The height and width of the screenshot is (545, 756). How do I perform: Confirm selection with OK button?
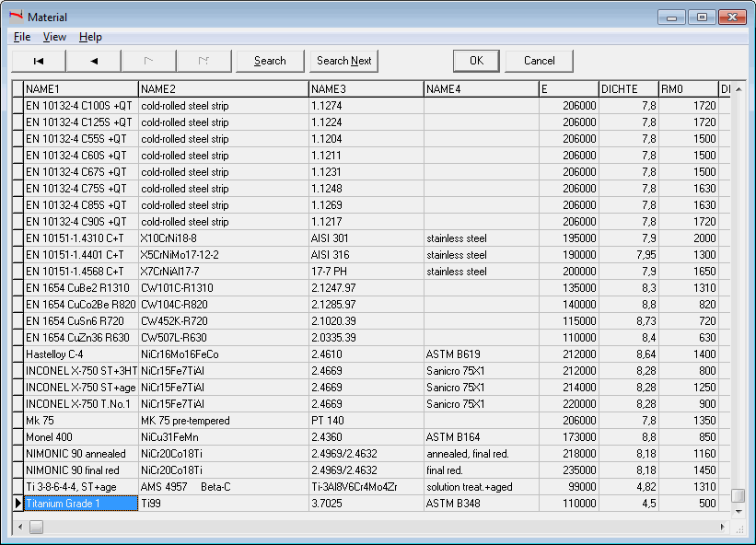tap(476, 61)
